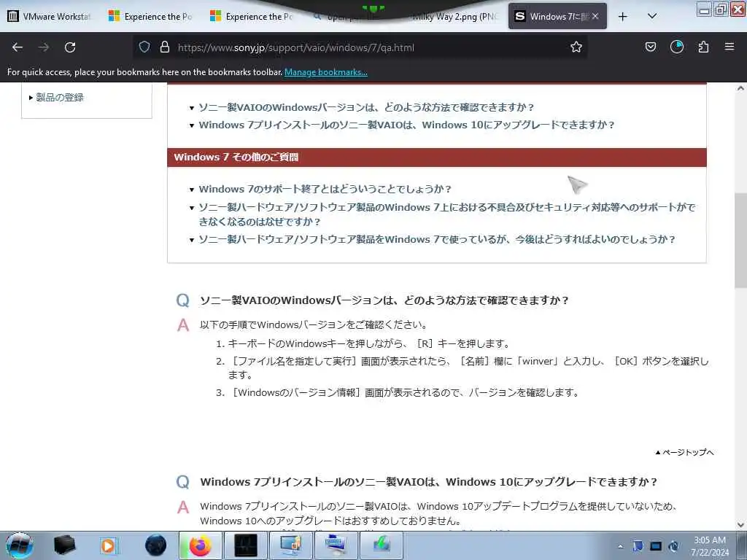Click the Q heading about Windows 10アップグレード
This screenshot has width=747, height=560.
[428, 482]
